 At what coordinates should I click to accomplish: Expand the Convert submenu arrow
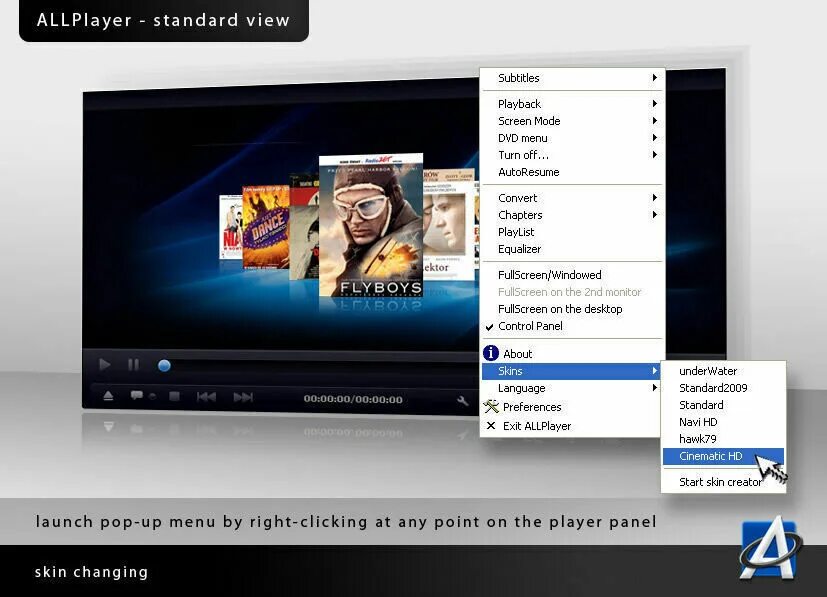tap(655, 197)
